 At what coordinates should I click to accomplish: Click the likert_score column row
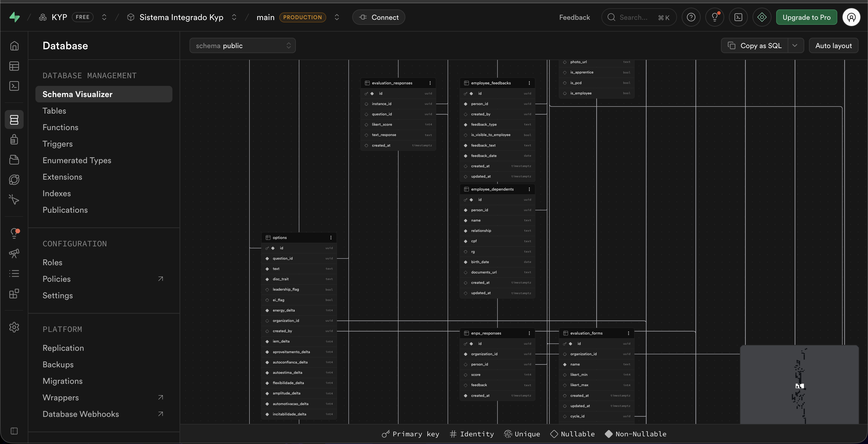[398, 124]
